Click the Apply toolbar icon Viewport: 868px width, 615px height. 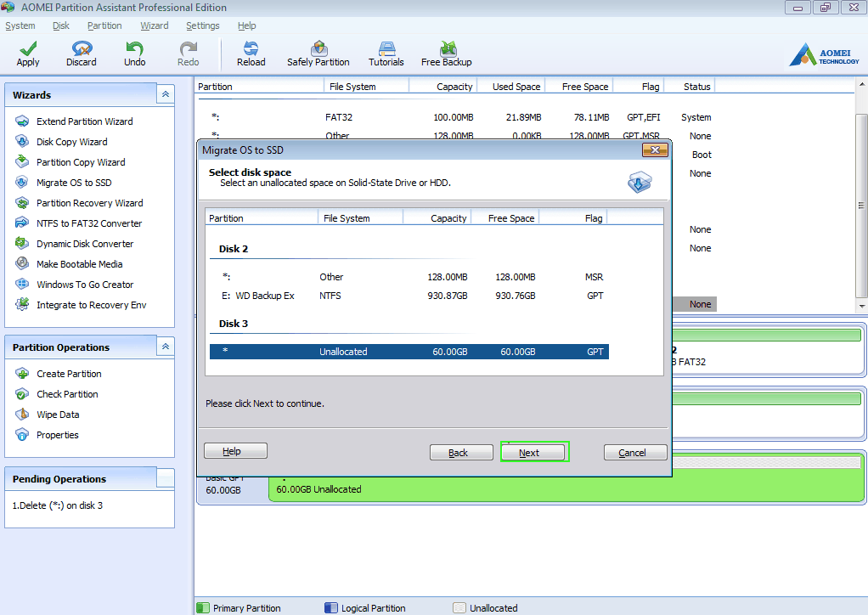[x=28, y=54]
